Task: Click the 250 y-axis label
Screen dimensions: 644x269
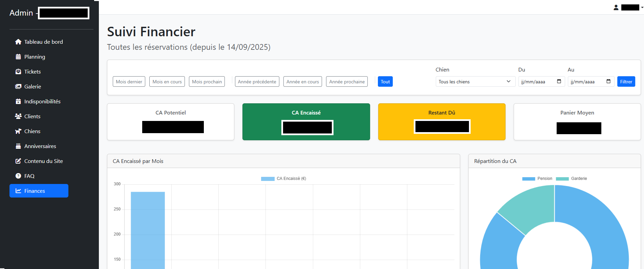Action: [117, 209]
